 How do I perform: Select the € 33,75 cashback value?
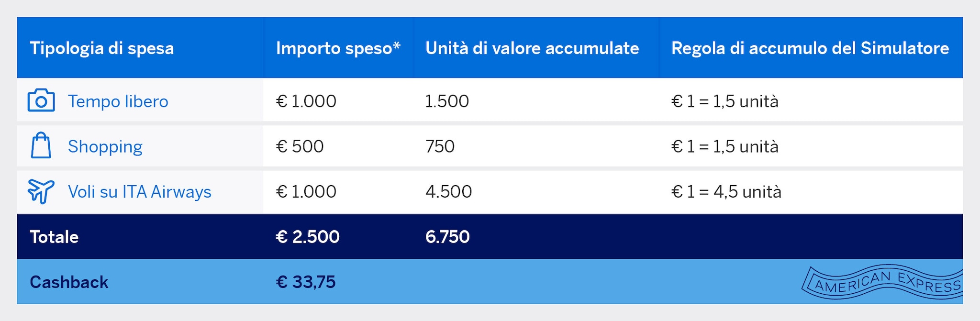[x=306, y=282]
